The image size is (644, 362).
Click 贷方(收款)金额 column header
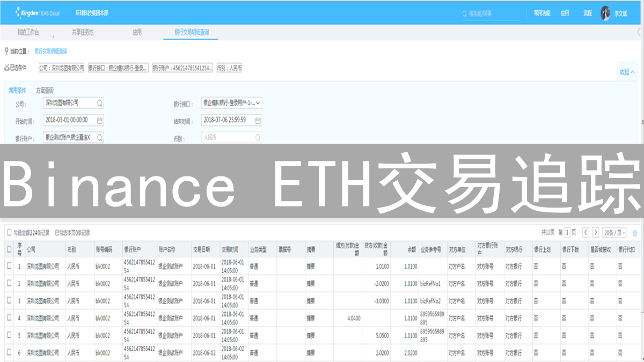pyautogui.click(x=377, y=249)
